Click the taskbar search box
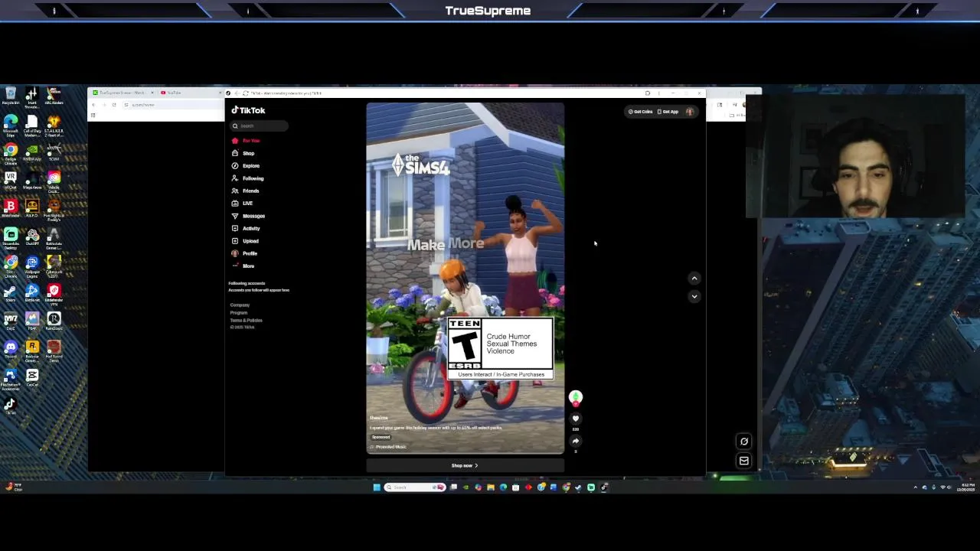Viewport: 980px width, 551px height. pos(414,487)
